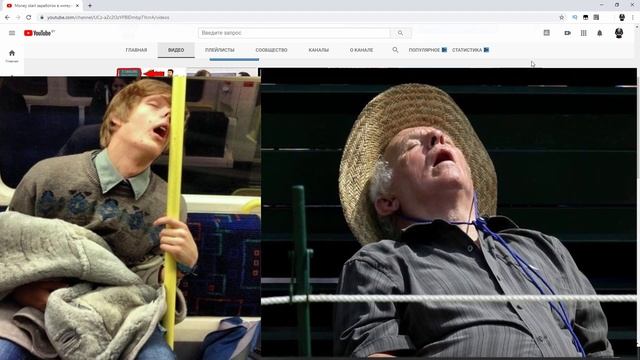This screenshot has width=640, height=360.
Task: Open a new browser tab
Action: [90, 6]
